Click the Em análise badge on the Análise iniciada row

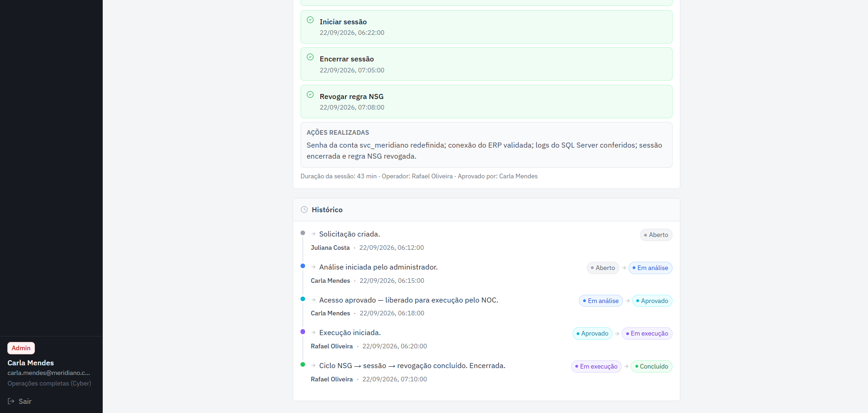click(650, 268)
